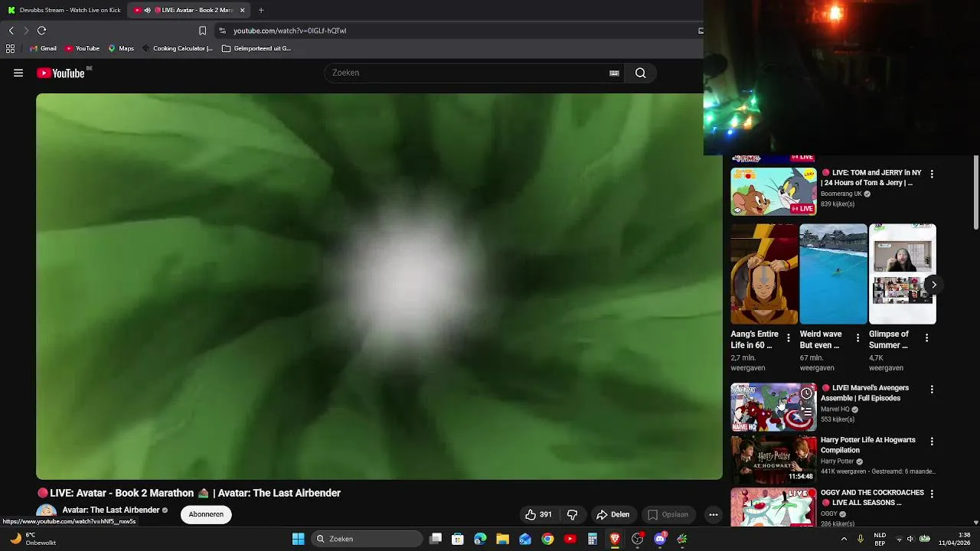Dislike the video with thumbs down

572,514
